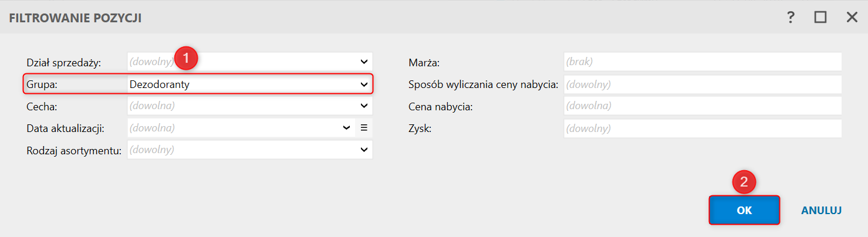Viewport: 868px width, 237px height.
Task: Click the Cena nabycia field
Action: (702, 106)
